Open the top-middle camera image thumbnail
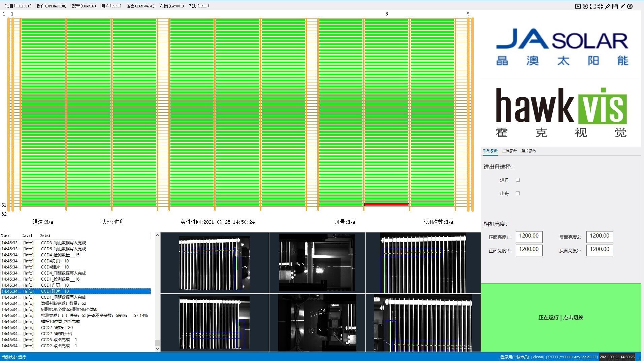This screenshot has width=644, height=361. click(x=317, y=263)
